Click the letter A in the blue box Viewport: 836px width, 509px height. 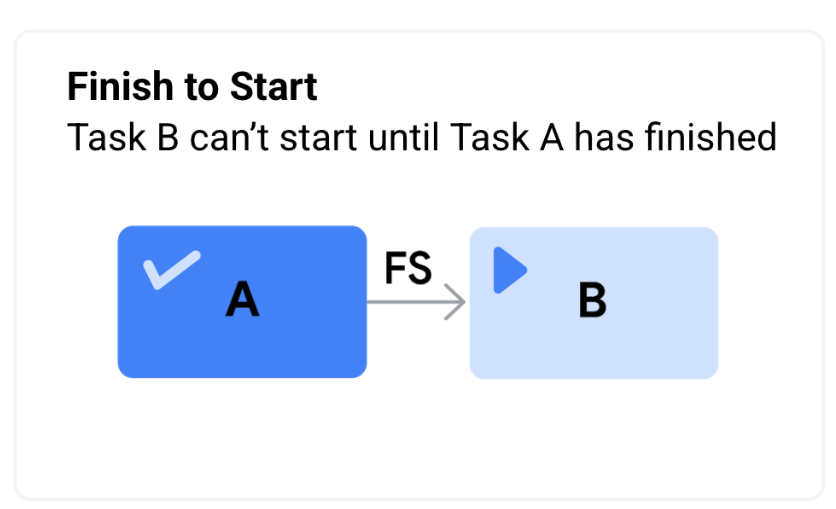pos(242,299)
